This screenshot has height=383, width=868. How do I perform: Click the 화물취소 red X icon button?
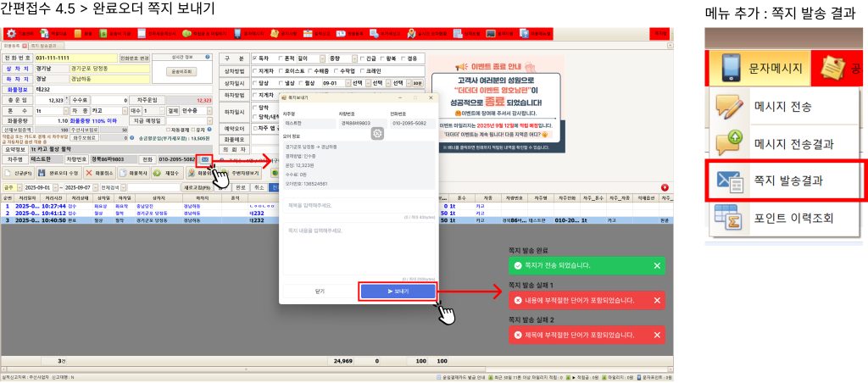pos(87,173)
